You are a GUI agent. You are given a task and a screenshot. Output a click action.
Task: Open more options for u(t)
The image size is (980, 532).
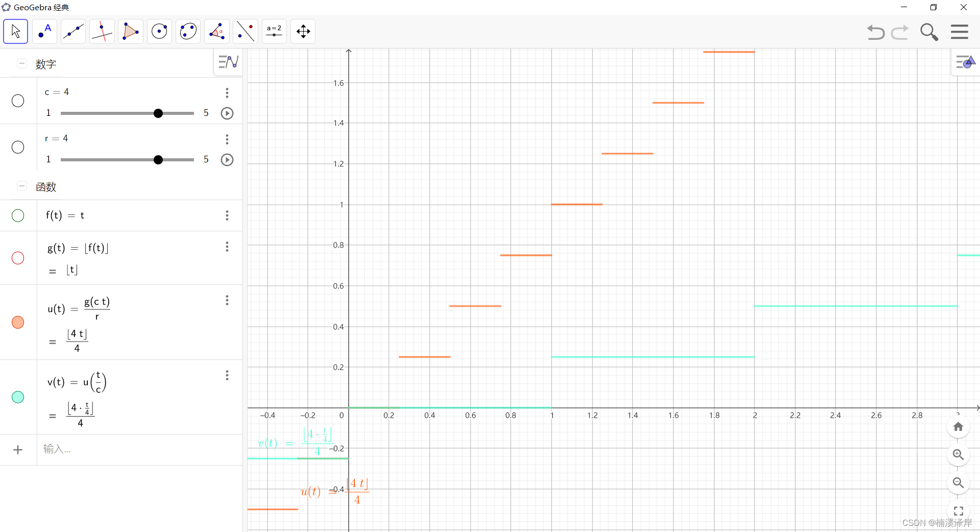(x=227, y=300)
